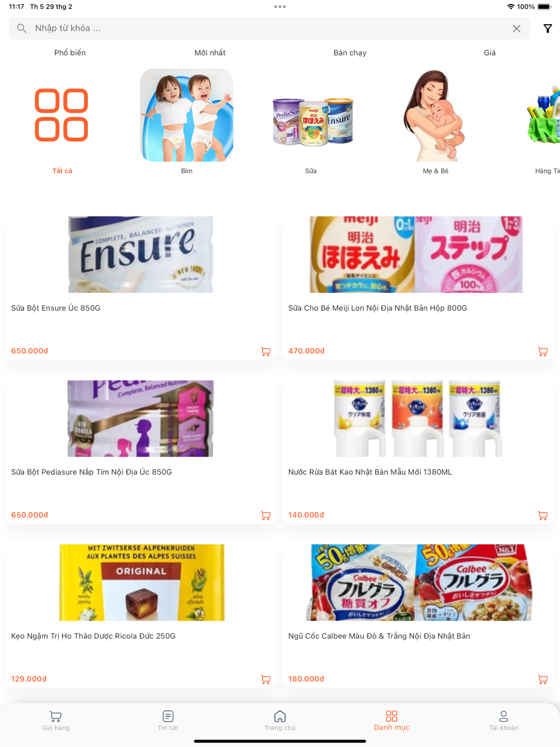Add Nước Rửa Bát Kao to cart
The image size is (560, 747).
(543, 516)
